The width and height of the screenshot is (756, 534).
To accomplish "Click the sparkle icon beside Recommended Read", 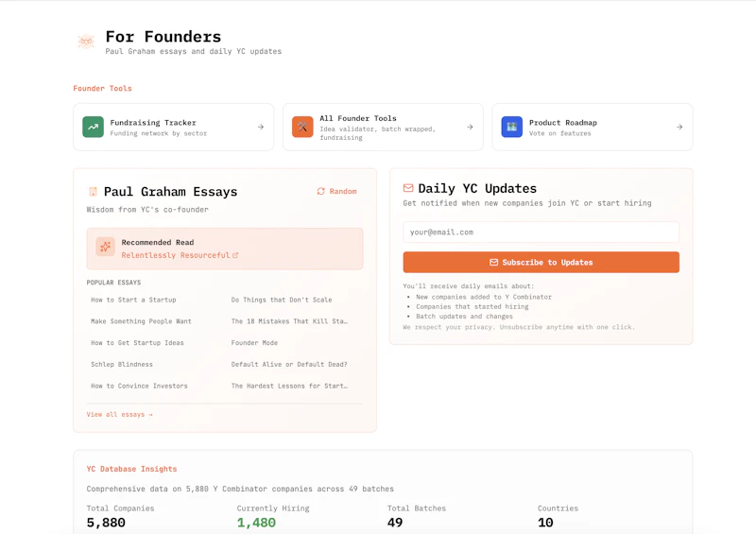I will coord(105,247).
